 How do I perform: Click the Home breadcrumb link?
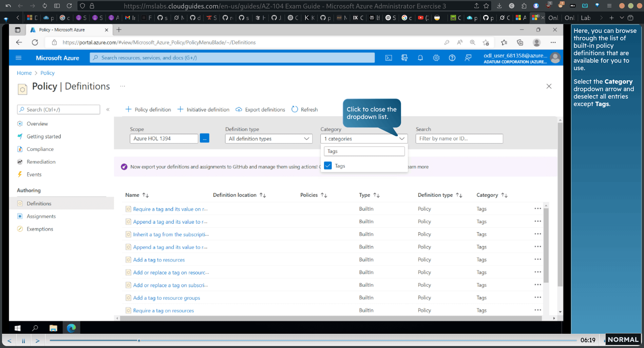tap(24, 73)
